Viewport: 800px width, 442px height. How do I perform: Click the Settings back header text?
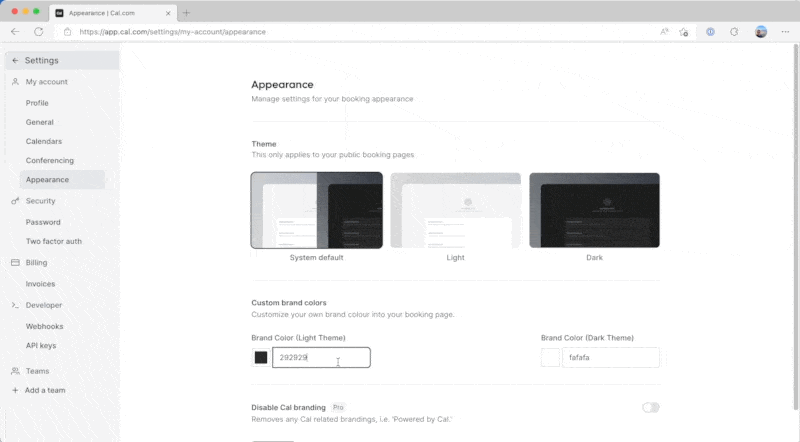point(42,60)
